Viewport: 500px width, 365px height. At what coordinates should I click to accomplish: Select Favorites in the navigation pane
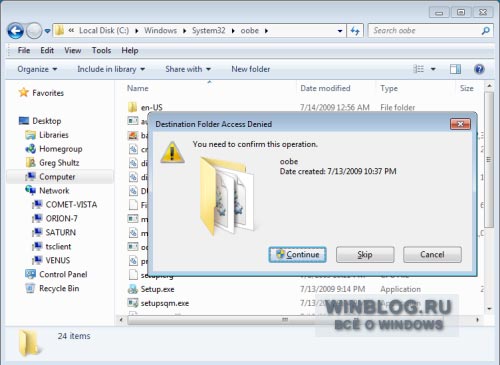point(48,93)
